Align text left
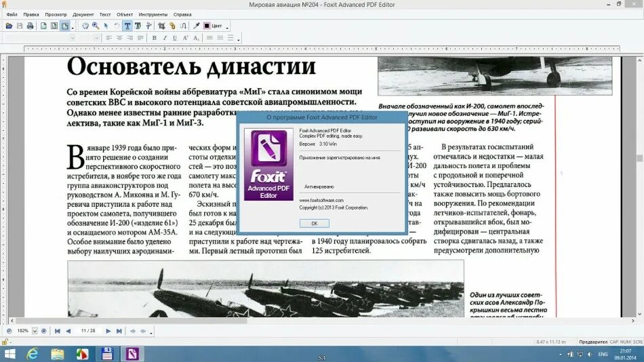This screenshot has width=644, height=362. tap(108, 38)
